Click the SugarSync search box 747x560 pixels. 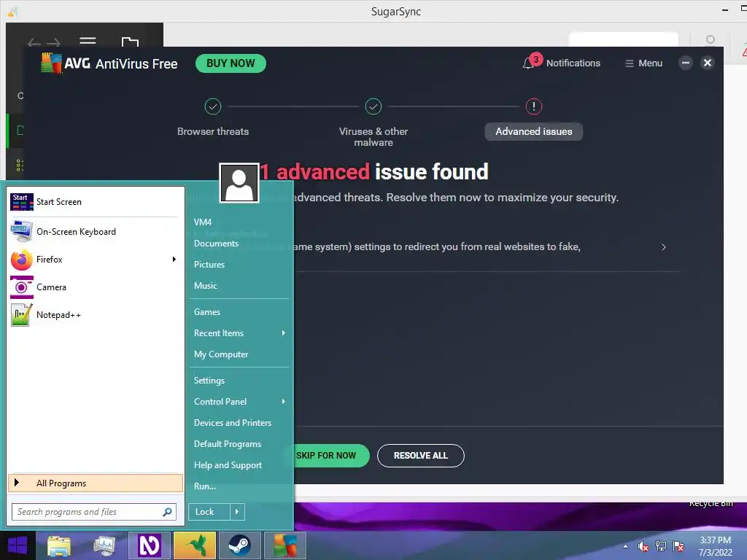click(624, 39)
